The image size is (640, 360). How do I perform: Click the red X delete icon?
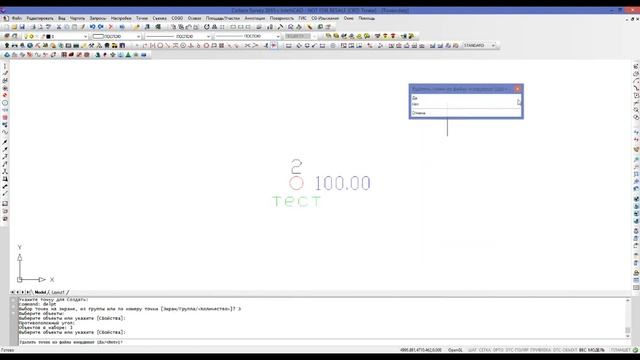click(x=111, y=27)
